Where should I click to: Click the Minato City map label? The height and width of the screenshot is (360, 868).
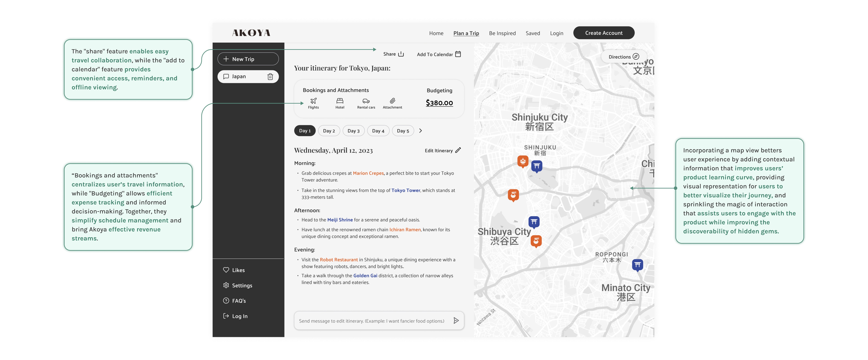[626, 292]
